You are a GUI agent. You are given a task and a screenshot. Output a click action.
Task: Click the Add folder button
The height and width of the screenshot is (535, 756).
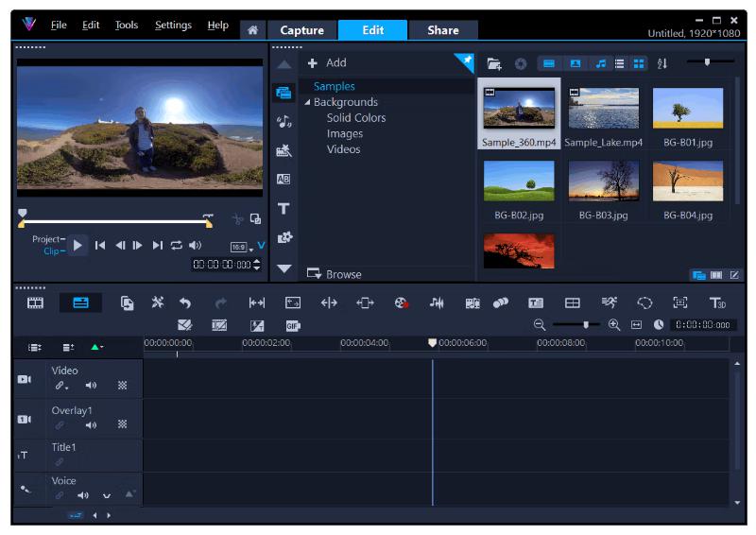point(327,62)
